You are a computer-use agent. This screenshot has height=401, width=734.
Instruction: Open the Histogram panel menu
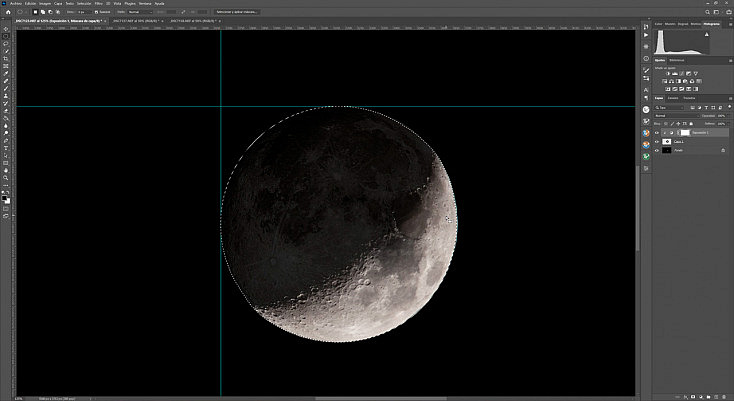click(x=730, y=24)
